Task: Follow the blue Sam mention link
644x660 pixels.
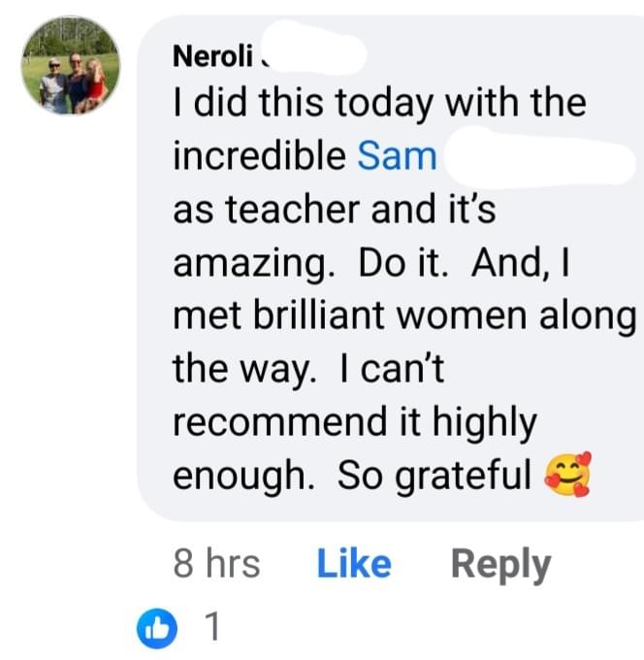Action: pos(398,155)
